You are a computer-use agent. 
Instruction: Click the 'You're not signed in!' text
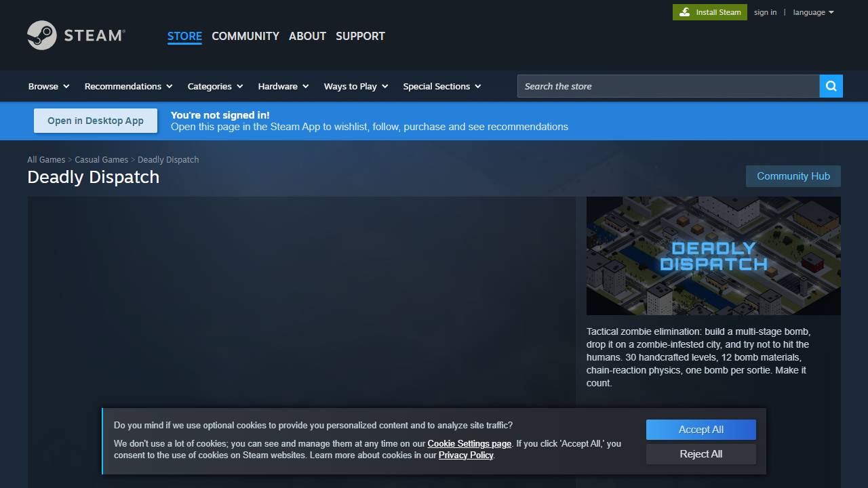click(x=220, y=115)
